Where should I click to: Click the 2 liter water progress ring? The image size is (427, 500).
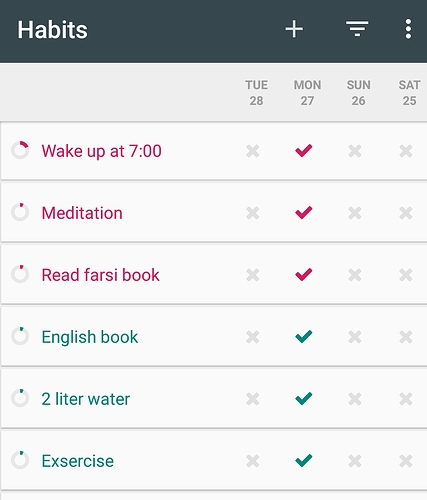pos(20,398)
